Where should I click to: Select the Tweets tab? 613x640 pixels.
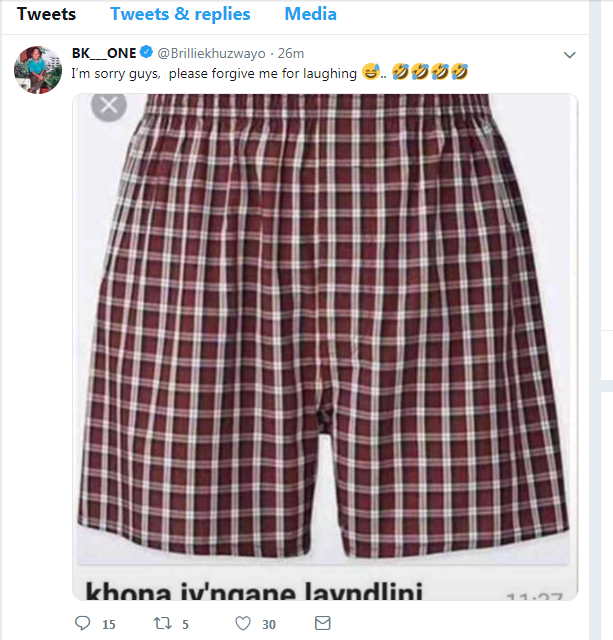46,14
